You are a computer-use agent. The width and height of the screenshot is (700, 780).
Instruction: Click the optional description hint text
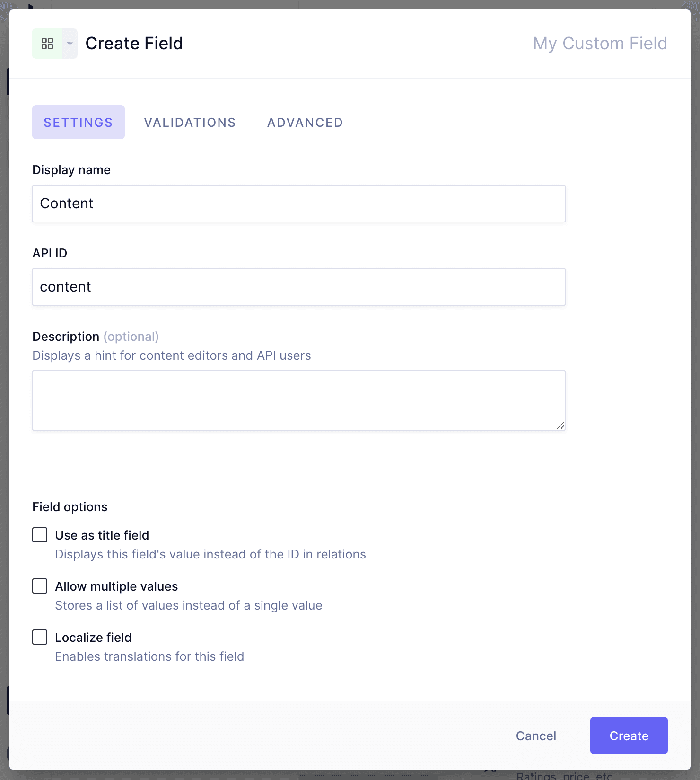(131, 337)
